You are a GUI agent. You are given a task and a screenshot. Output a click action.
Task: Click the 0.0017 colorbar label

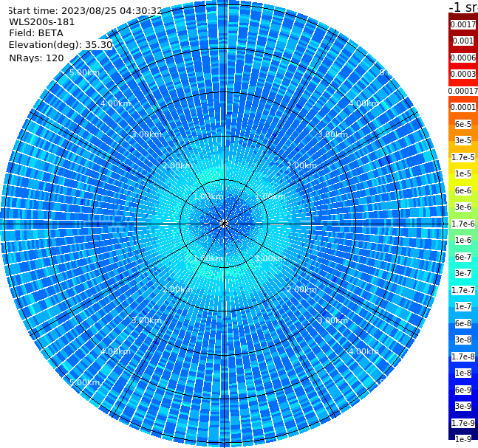pos(463,24)
